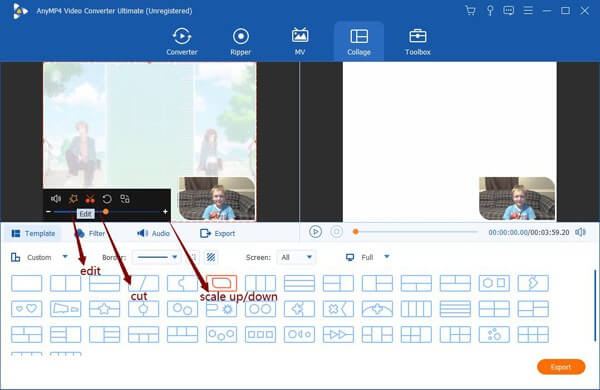The image size is (600, 390).
Task: Open the Screen All dropdown
Action: (x=296, y=257)
